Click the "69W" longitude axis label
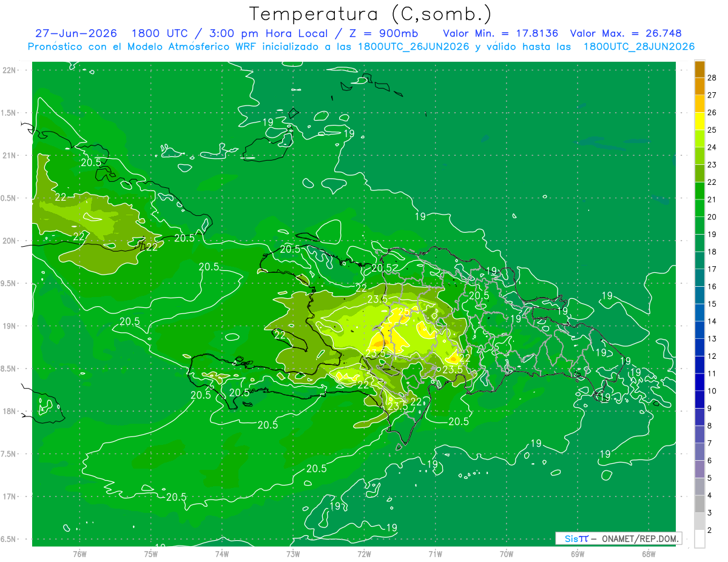 (577, 554)
